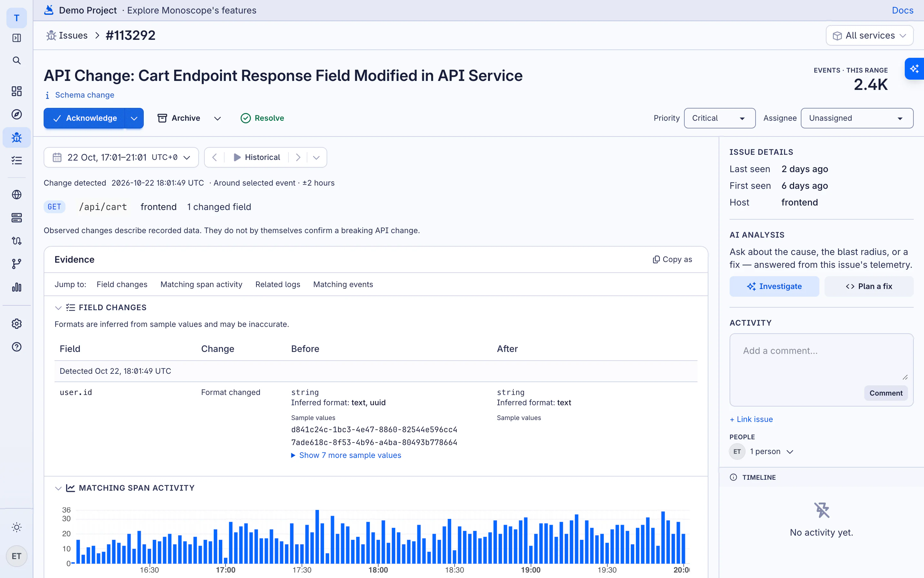Viewport: 924px width, 578px height.
Task: Expand the Archive options chevron
Action: [217, 118]
